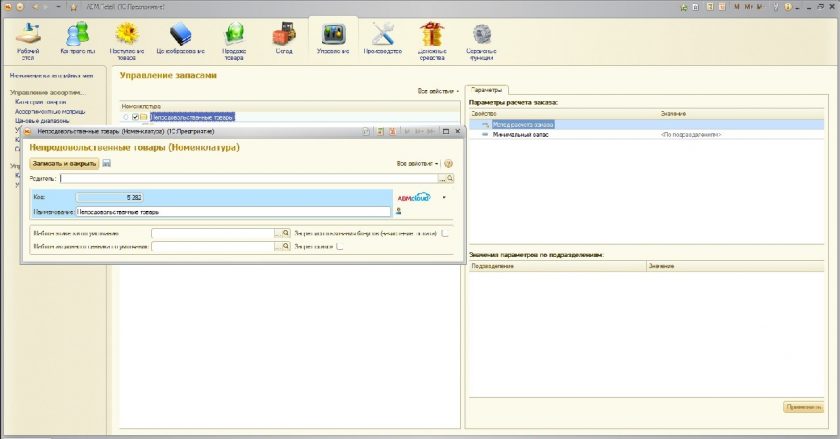Open Все действия dropdown in Управление запасами
The image size is (840, 439).
[438, 91]
